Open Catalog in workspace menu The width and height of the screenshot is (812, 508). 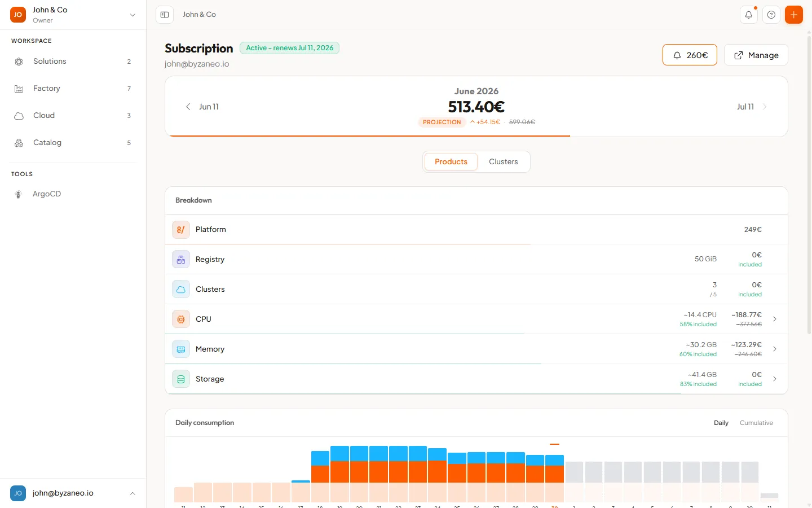[x=73, y=143]
